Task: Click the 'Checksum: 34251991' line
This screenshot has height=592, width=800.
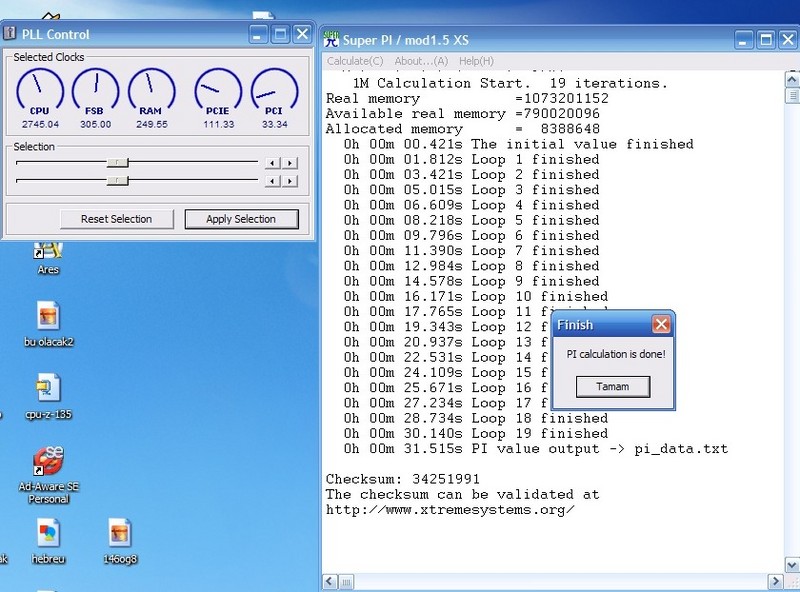Action: click(403, 479)
